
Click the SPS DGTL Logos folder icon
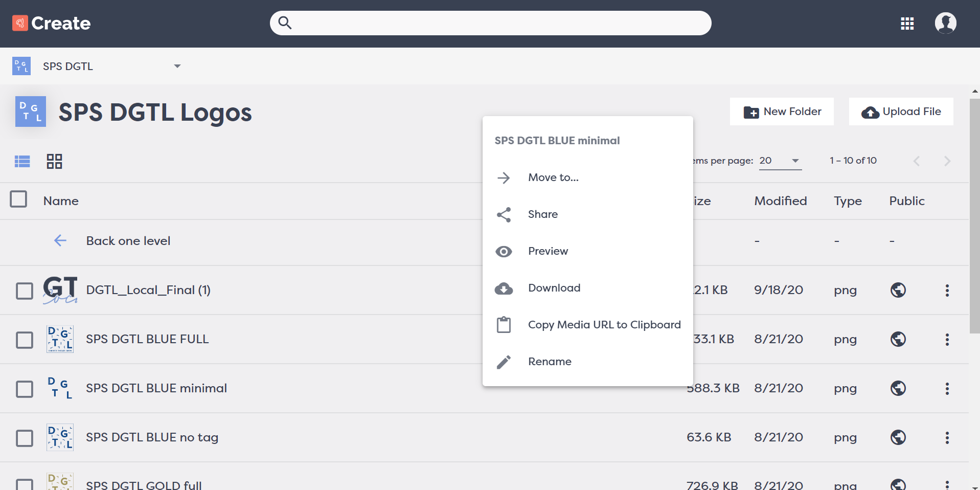[31, 112]
